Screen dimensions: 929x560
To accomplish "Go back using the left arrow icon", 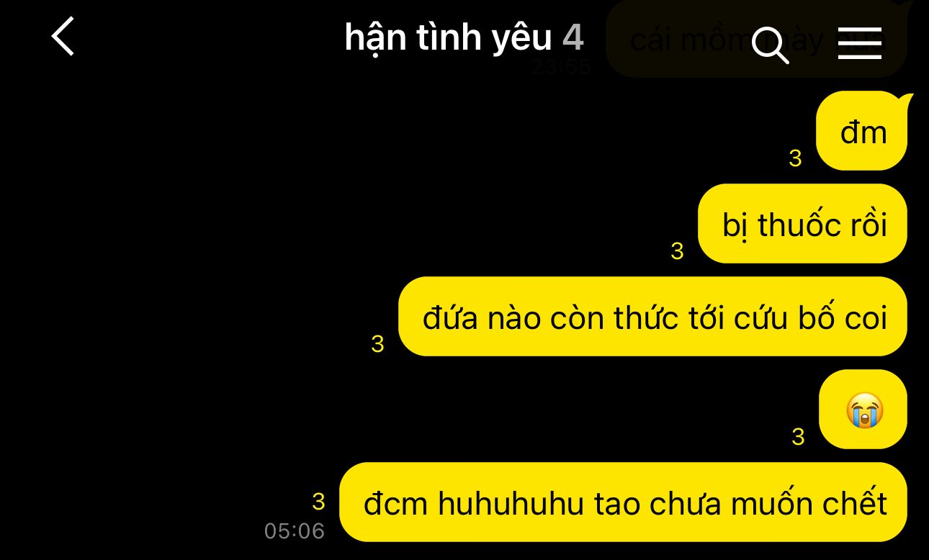I will tap(63, 36).
